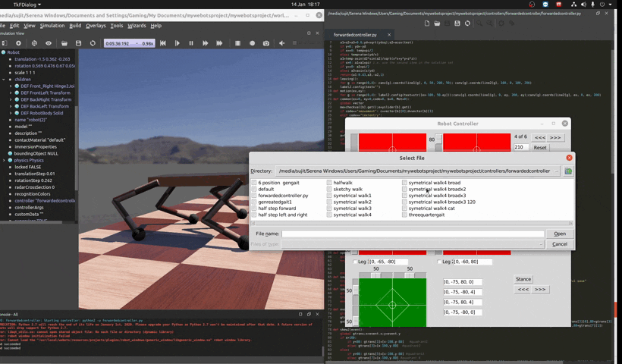The width and height of the screenshot is (622, 364).
Task: Toggle the scene tree side panel icon
Action: (x=5, y=43)
